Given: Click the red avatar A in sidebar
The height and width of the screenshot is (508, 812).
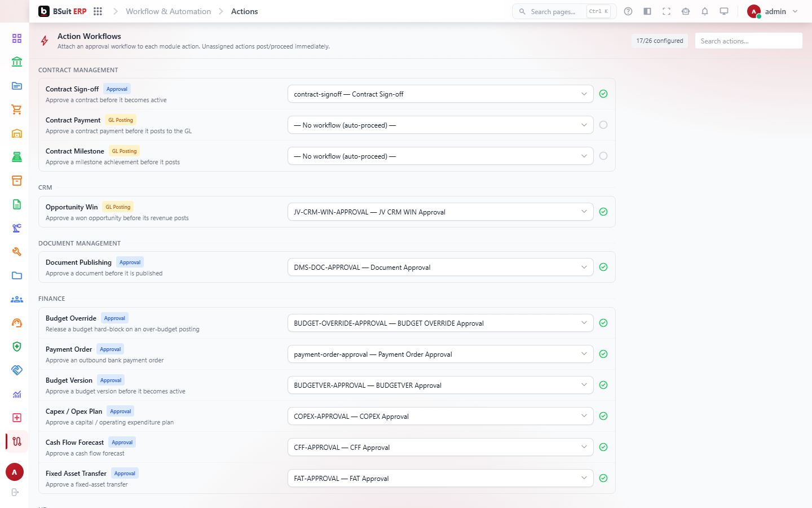Looking at the screenshot, I should (x=15, y=472).
